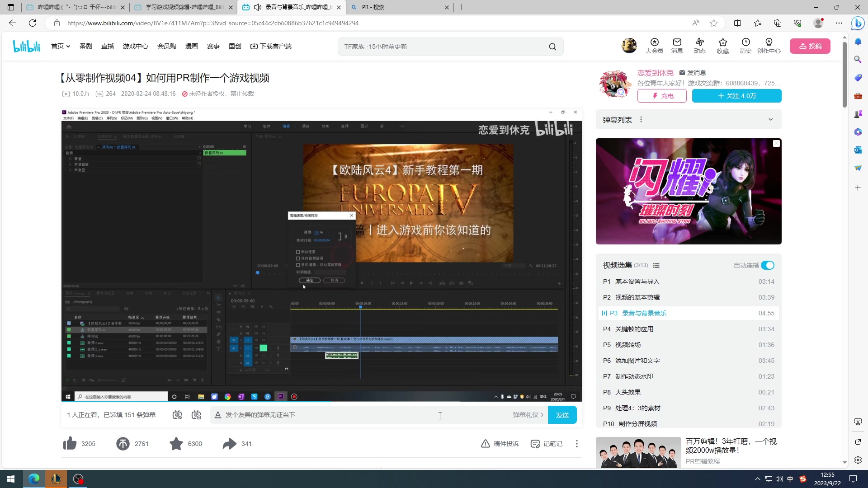868x488 pixels.
Task: Share the video with arrow icon
Action: 230,444
